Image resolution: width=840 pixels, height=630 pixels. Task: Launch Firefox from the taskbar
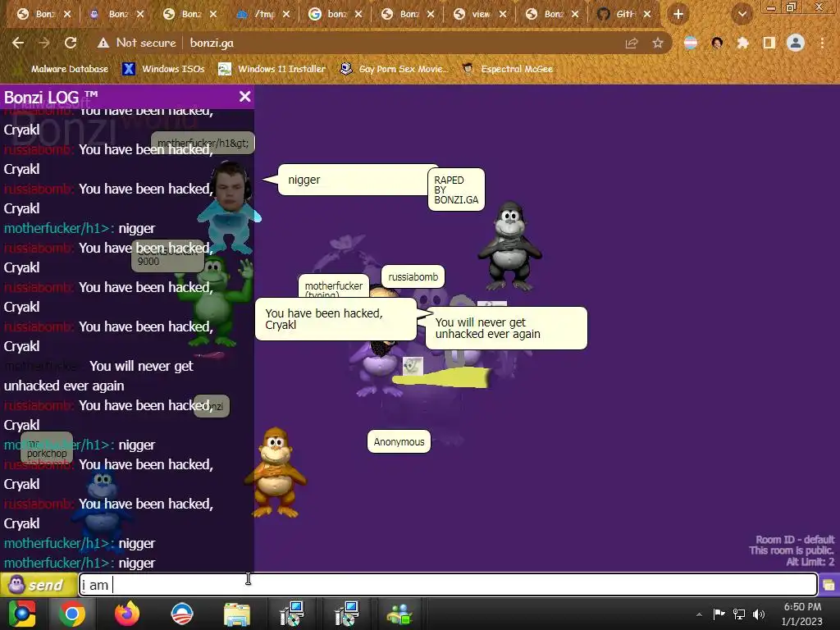(x=127, y=614)
